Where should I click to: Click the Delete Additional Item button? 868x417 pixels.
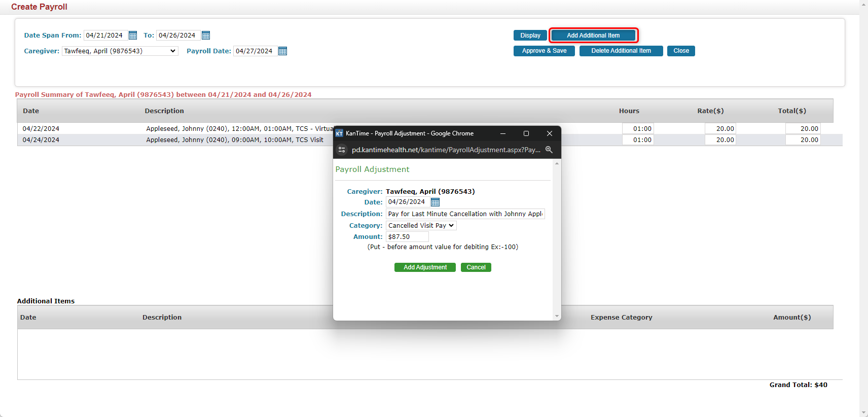click(621, 51)
